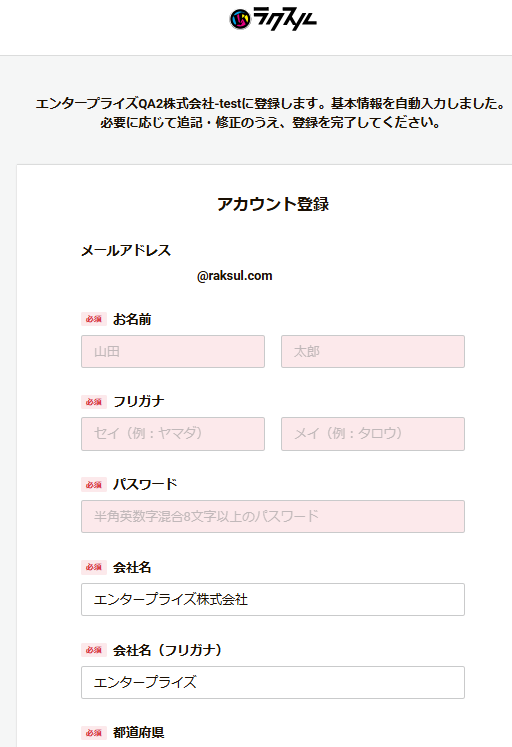Click the 必須 badge beside 会社名 label

[x=94, y=567]
